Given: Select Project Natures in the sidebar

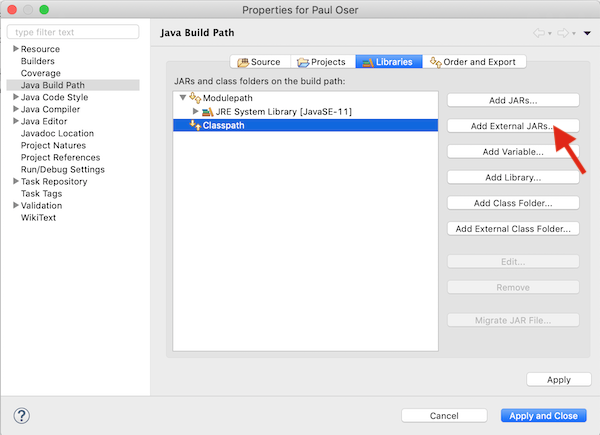Looking at the screenshot, I should tap(54, 145).
